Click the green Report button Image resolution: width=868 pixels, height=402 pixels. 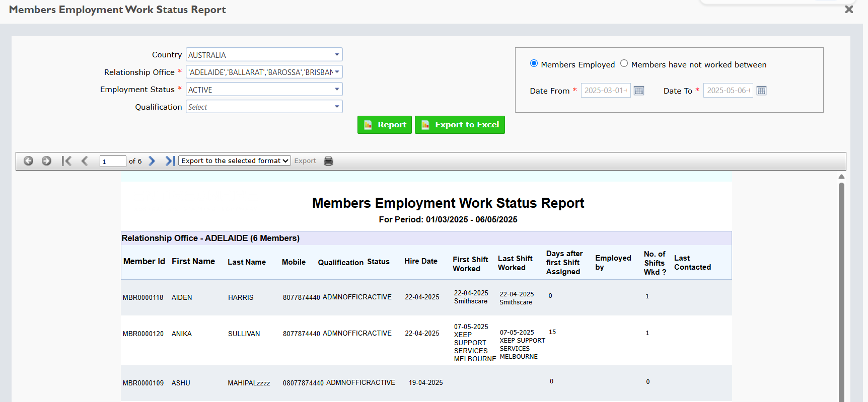[x=385, y=125]
